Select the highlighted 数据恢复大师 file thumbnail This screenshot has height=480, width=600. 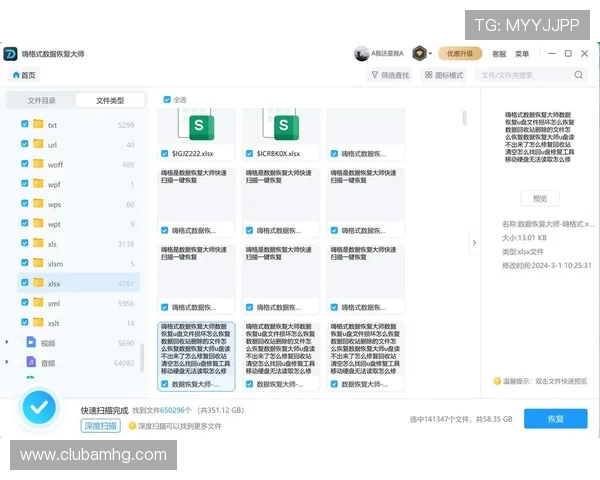coord(196,356)
